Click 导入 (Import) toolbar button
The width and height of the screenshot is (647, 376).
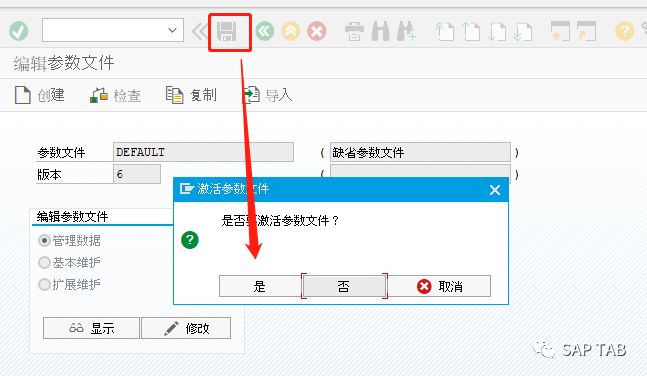tap(267, 95)
